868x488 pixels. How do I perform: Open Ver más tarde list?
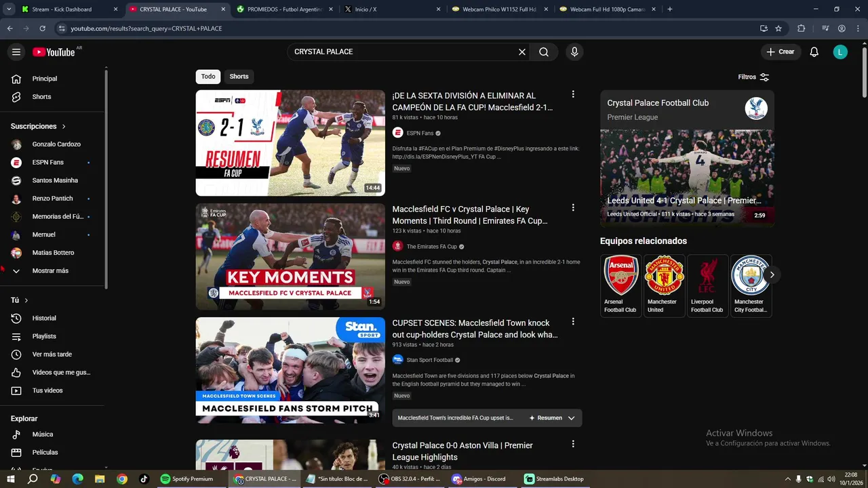[53, 354]
